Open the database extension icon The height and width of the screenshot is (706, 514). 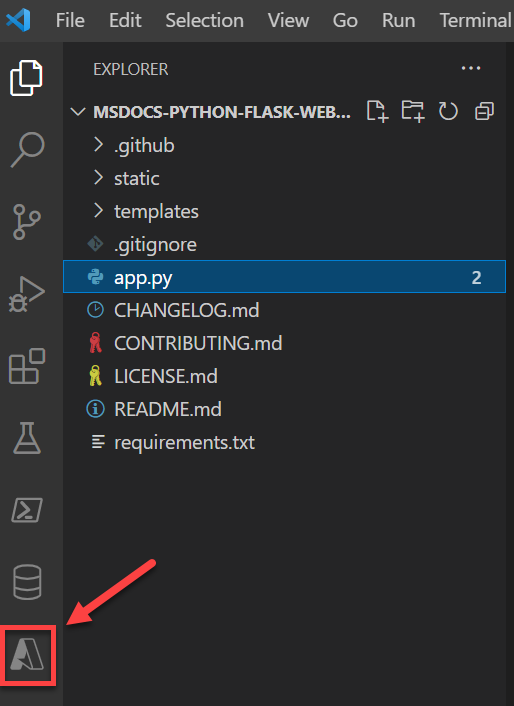point(27,582)
